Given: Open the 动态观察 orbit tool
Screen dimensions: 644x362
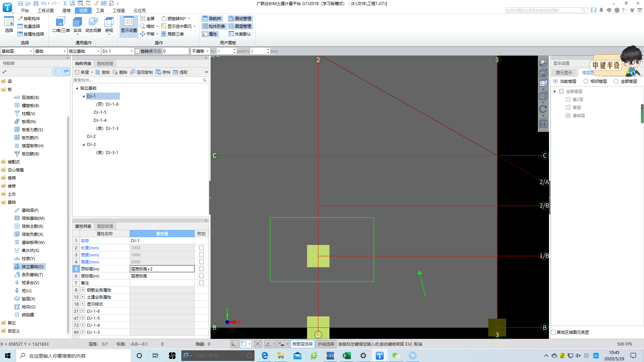Looking at the screenshot, I should pyautogui.click(x=93, y=25).
